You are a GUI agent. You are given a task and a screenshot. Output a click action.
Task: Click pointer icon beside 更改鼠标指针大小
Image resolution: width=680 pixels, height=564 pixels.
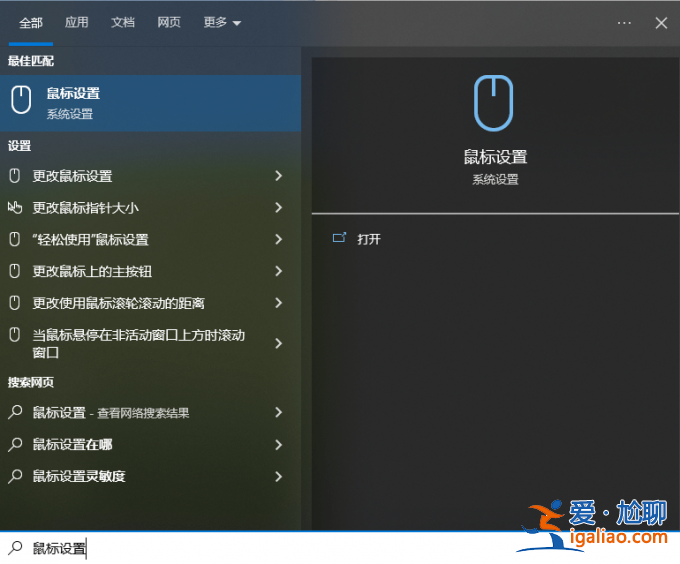[15, 207]
